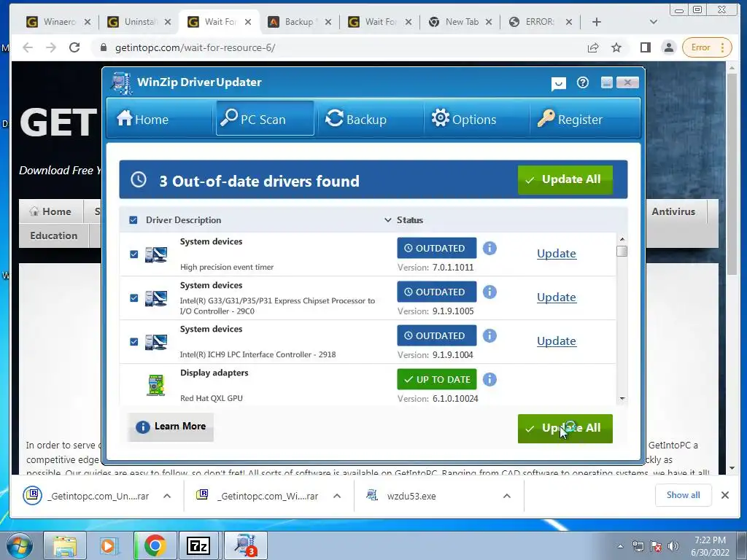This screenshot has width=747, height=560.
Task: Click the Learn More button
Action: [x=171, y=427]
